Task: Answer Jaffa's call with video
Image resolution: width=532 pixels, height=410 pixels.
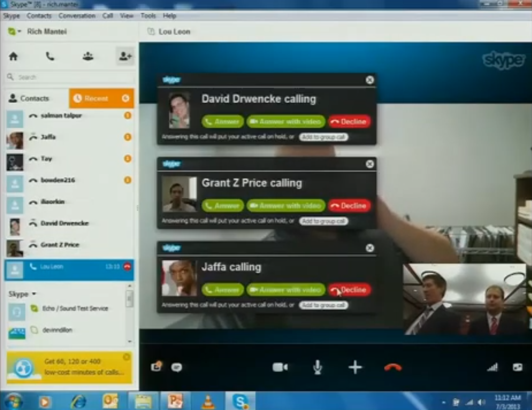Action: coord(286,290)
